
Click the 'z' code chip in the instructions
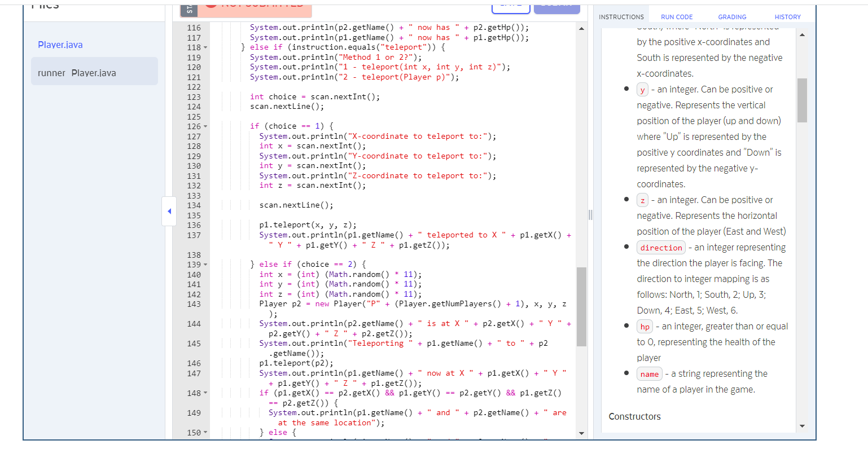[x=642, y=200]
